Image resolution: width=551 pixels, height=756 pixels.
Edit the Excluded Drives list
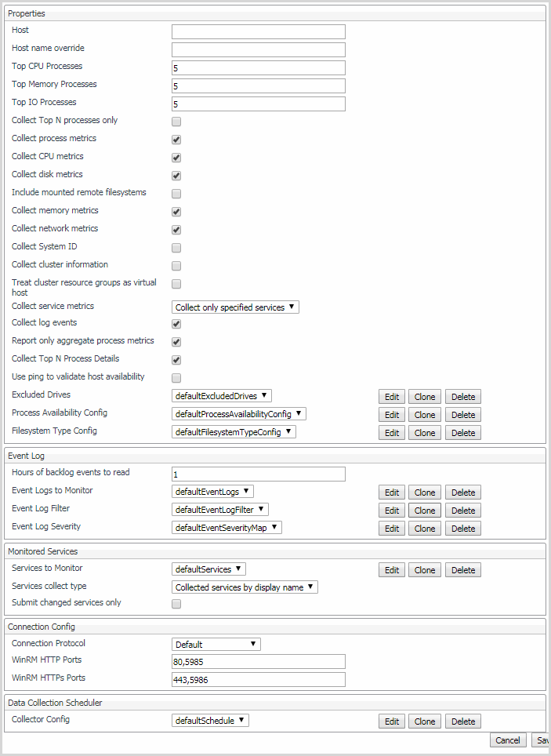[x=392, y=397]
